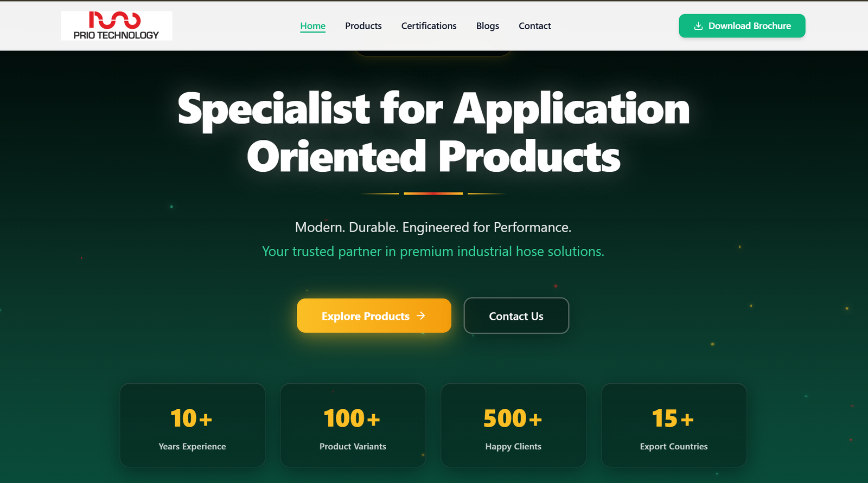Click the orange divider line under the heading

(x=433, y=194)
